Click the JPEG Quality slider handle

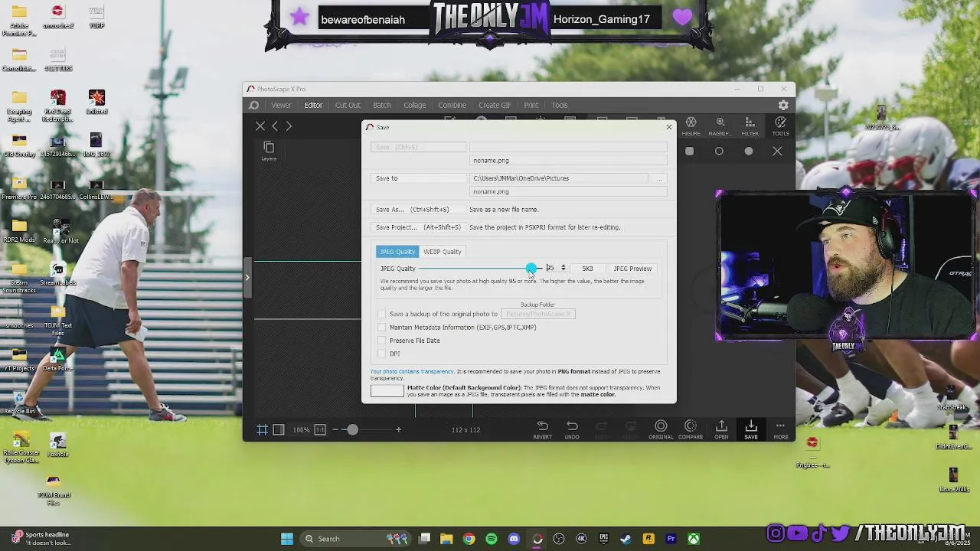point(531,269)
